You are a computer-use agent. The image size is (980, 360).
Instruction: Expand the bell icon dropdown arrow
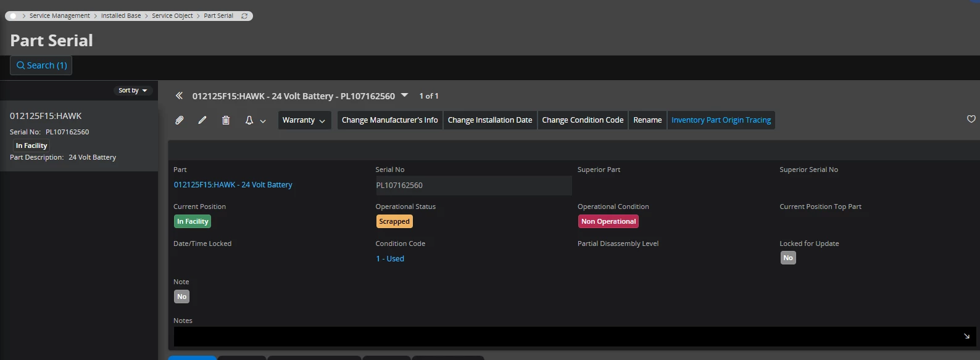pos(263,121)
